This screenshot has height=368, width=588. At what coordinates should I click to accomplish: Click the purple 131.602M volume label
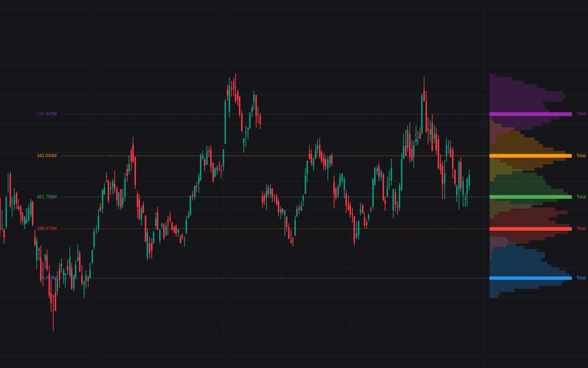tap(47, 114)
